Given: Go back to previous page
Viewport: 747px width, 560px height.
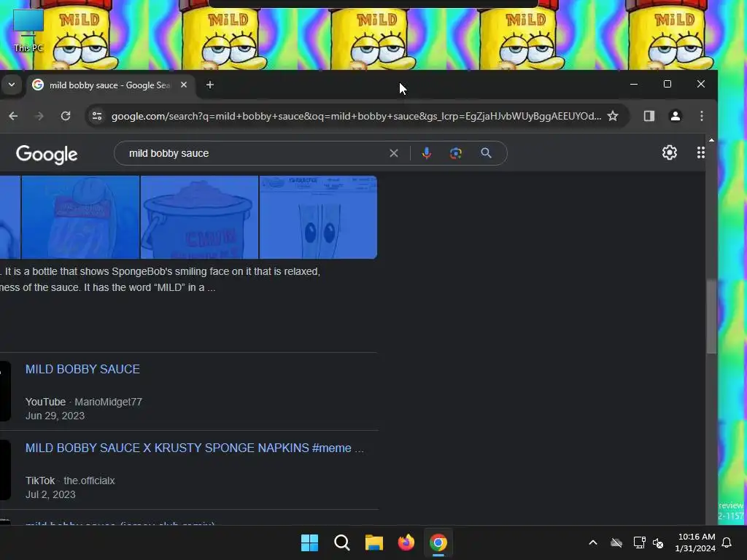Looking at the screenshot, I should 13,116.
